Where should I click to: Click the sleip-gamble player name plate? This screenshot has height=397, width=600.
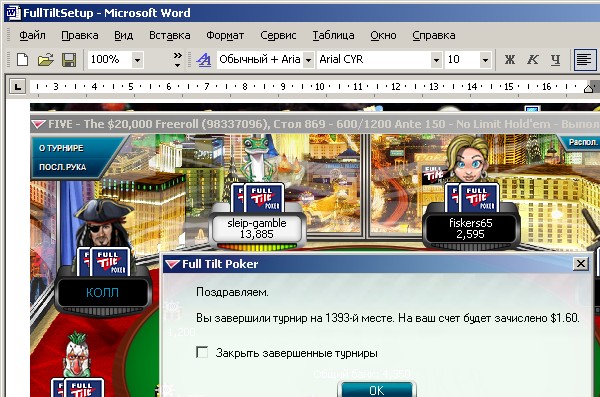[x=257, y=229]
